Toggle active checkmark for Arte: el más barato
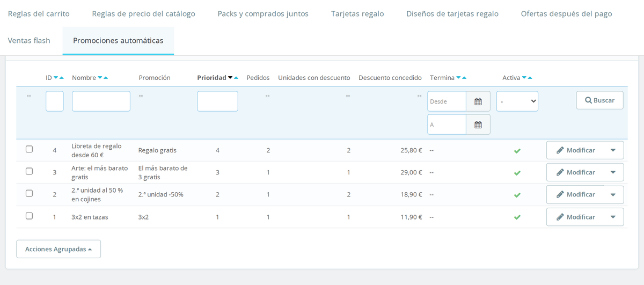Image resolution: width=644 pixels, height=285 pixels. (x=517, y=173)
